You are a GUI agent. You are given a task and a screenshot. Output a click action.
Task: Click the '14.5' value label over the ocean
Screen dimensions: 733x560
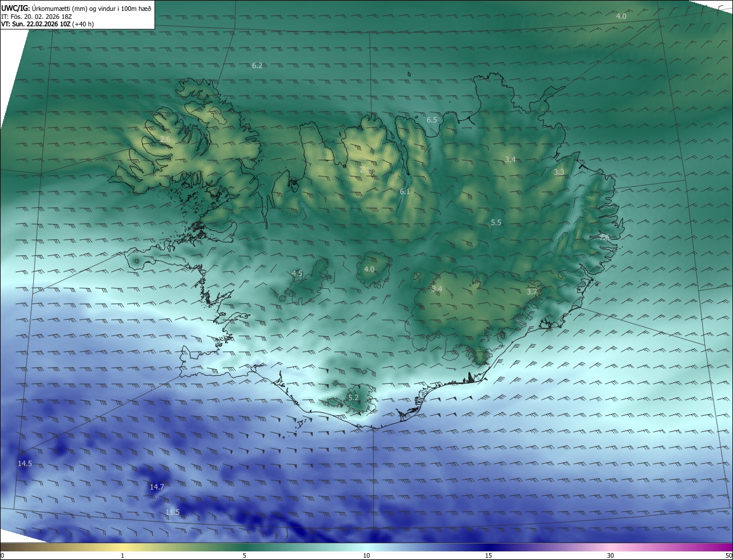pyautogui.click(x=25, y=463)
